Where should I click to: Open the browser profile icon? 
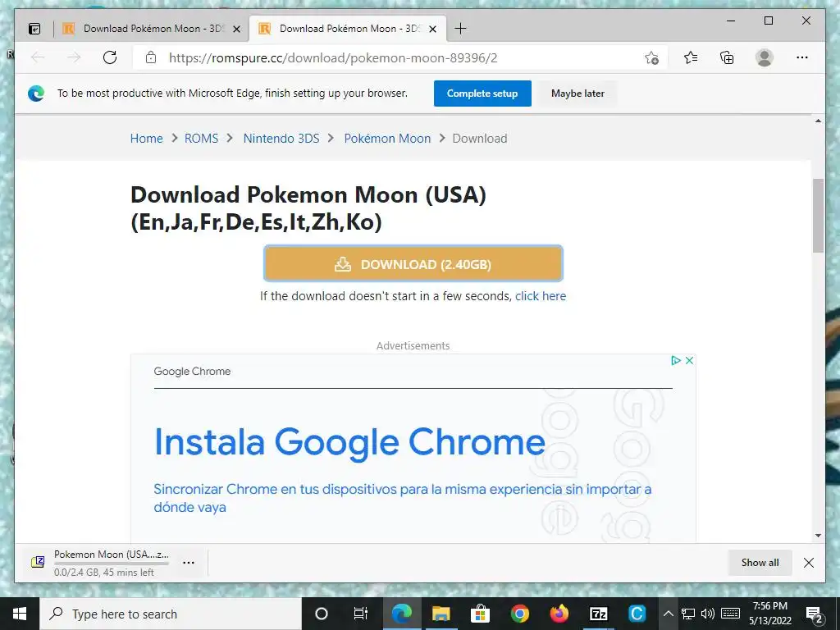click(x=765, y=57)
